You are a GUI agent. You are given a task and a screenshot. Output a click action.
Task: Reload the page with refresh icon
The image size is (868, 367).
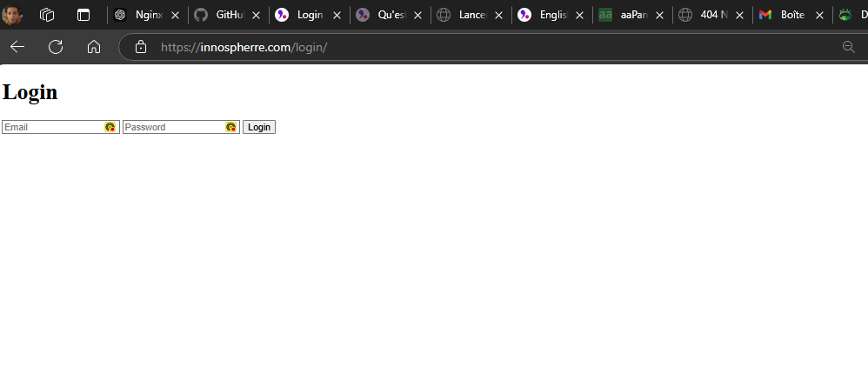coord(56,47)
